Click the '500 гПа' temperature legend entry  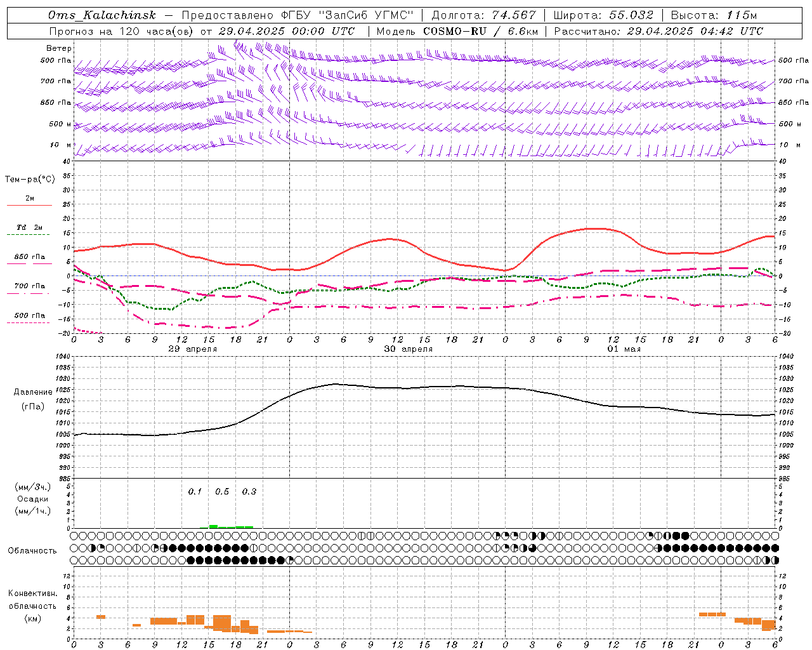point(30,315)
